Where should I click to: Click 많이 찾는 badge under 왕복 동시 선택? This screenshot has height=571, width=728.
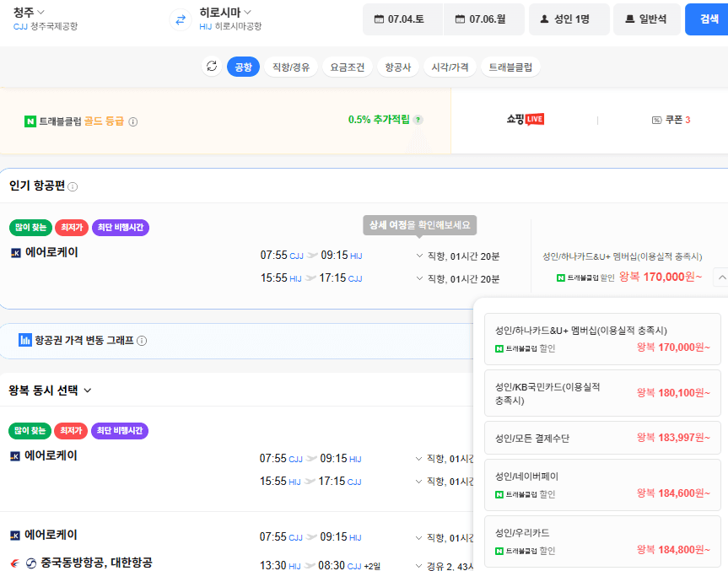coord(30,431)
